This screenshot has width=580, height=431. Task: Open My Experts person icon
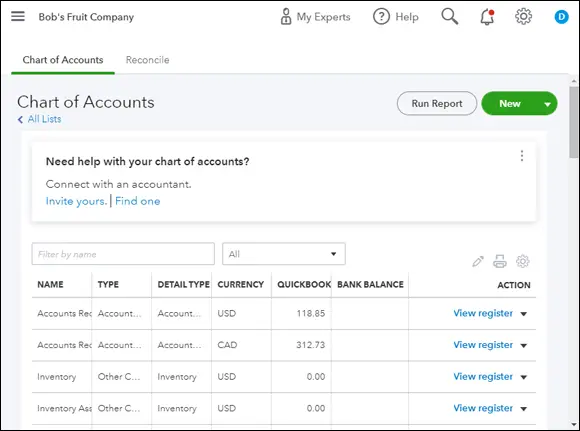(x=286, y=17)
